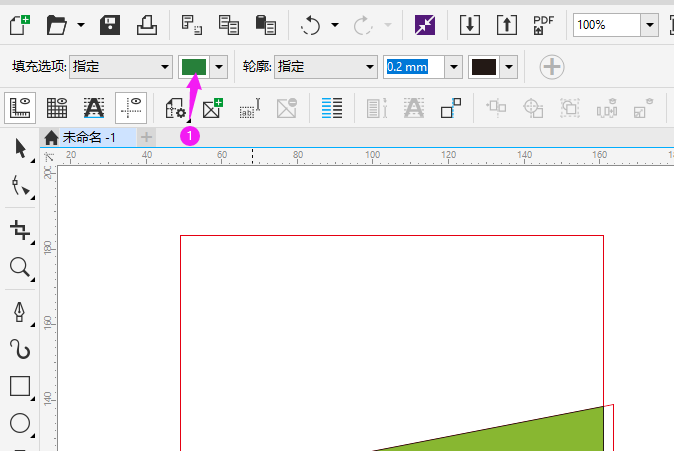
Task: Click the black outline color swatch
Action: pyautogui.click(x=484, y=67)
